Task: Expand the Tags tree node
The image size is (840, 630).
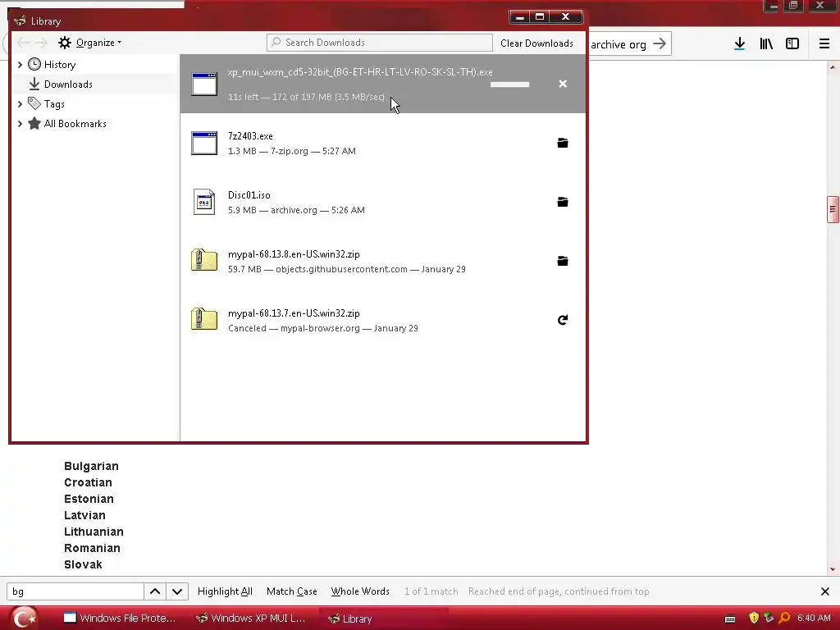Action: coord(20,104)
